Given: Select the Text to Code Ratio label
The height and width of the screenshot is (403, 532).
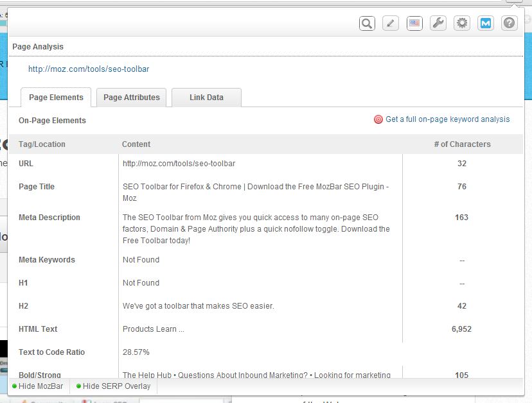Looking at the screenshot, I should coord(51,352).
